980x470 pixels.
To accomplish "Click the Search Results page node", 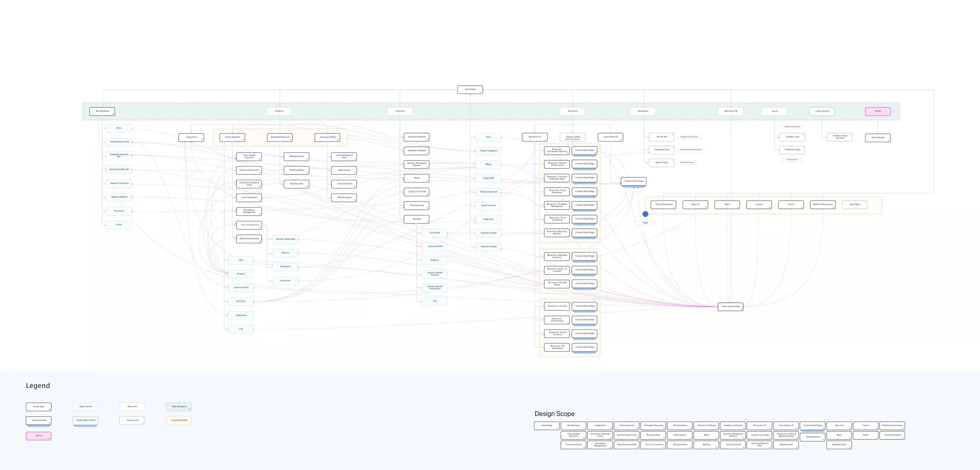I will click(x=878, y=138).
